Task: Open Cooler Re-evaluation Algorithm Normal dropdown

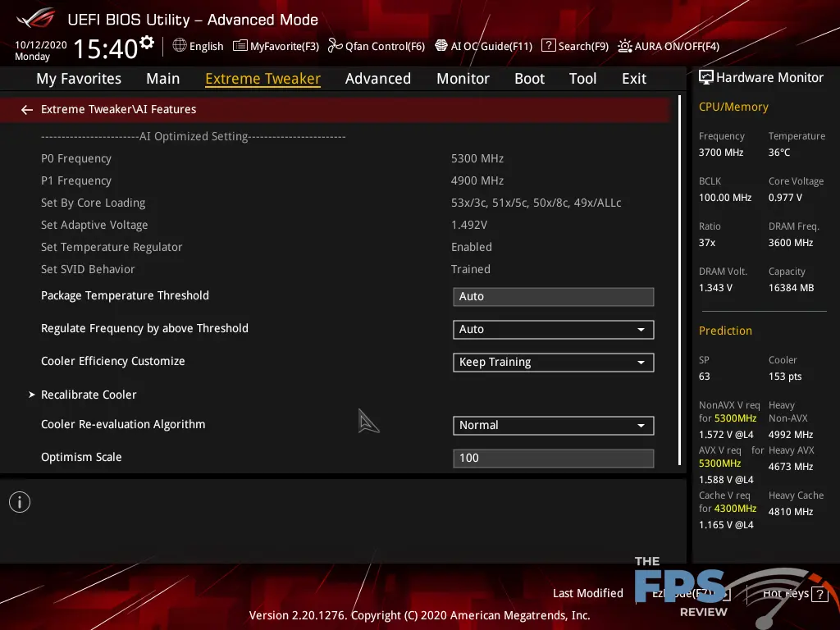Action: pos(553,426)
